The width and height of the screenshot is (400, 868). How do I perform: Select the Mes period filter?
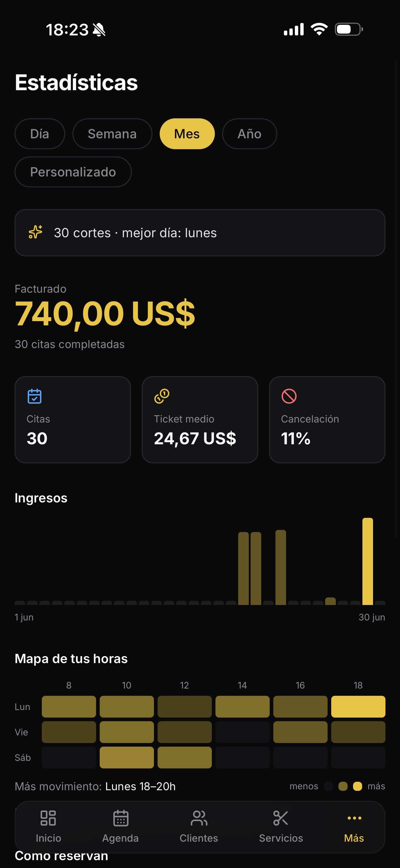(x=187, y=134)
